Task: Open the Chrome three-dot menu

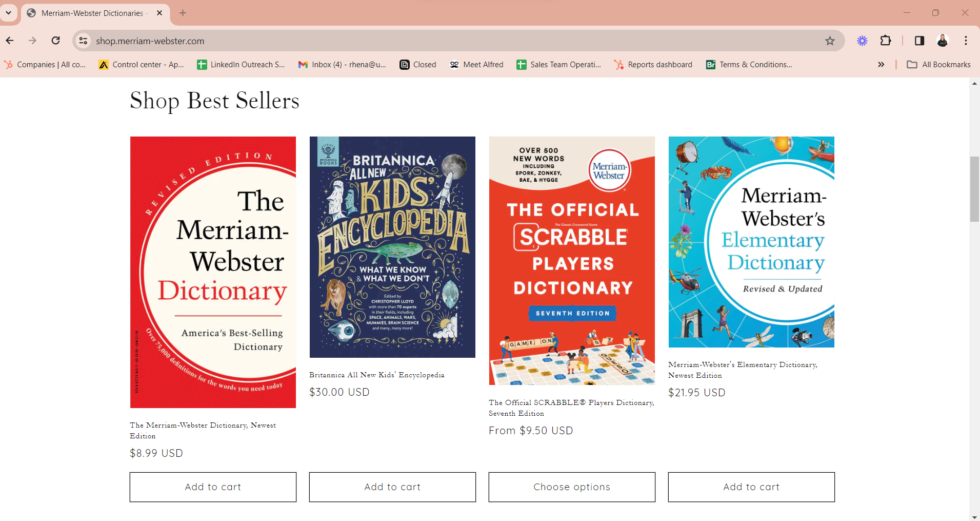Action: pos(966,41)
